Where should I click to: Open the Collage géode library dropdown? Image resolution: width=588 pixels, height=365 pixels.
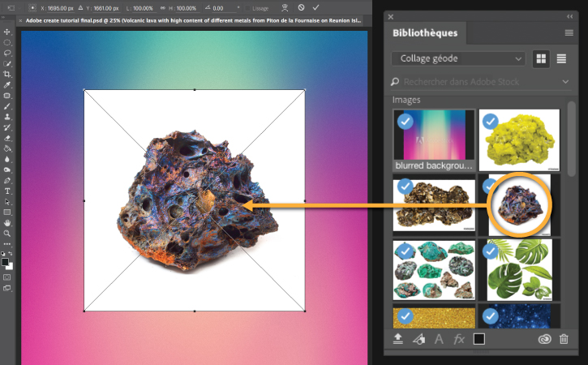point(458,59)
